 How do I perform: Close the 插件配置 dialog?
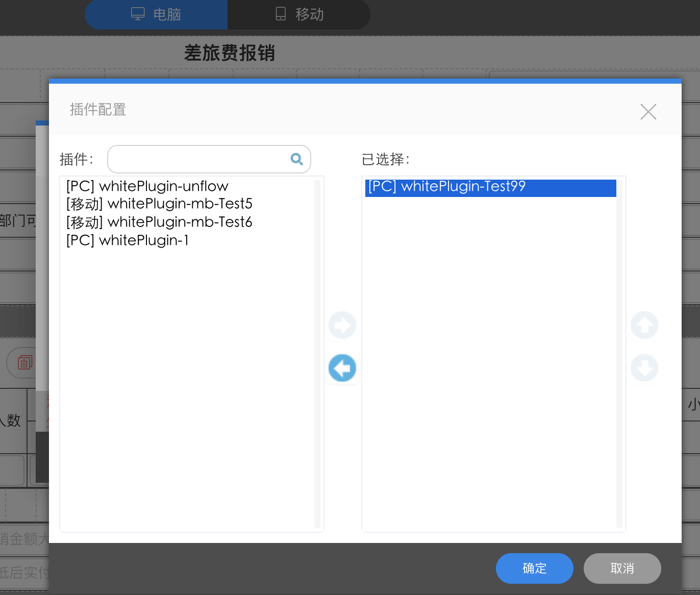[648, 112]
